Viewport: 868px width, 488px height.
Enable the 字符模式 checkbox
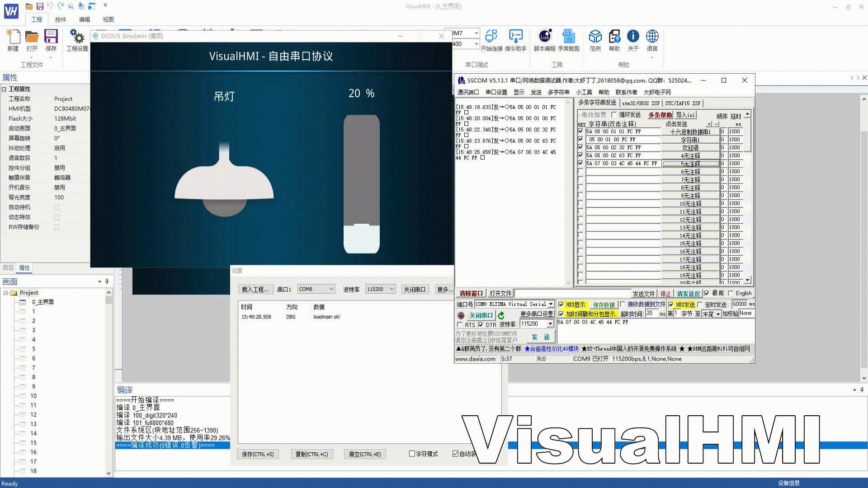click(412, 454)
